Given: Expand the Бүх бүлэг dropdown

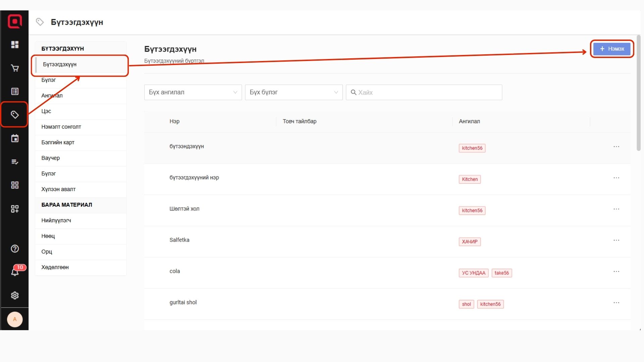Looking at the screenshot, I should 293,92.
